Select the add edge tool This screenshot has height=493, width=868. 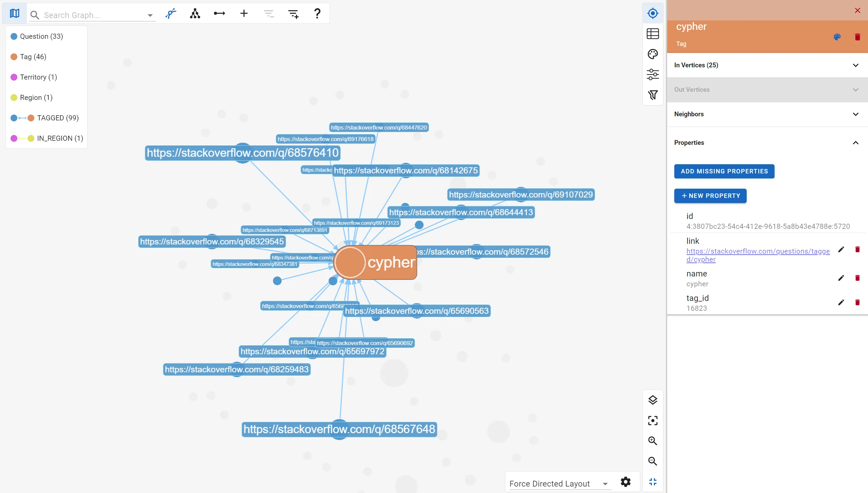point(220,14)
